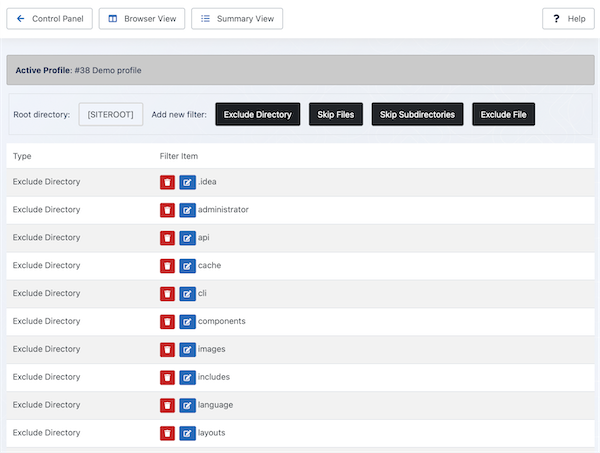The height and width of the screenshot is (453, 600).
Task: Select the api filter item text
Action: click(x=204, y=238)
